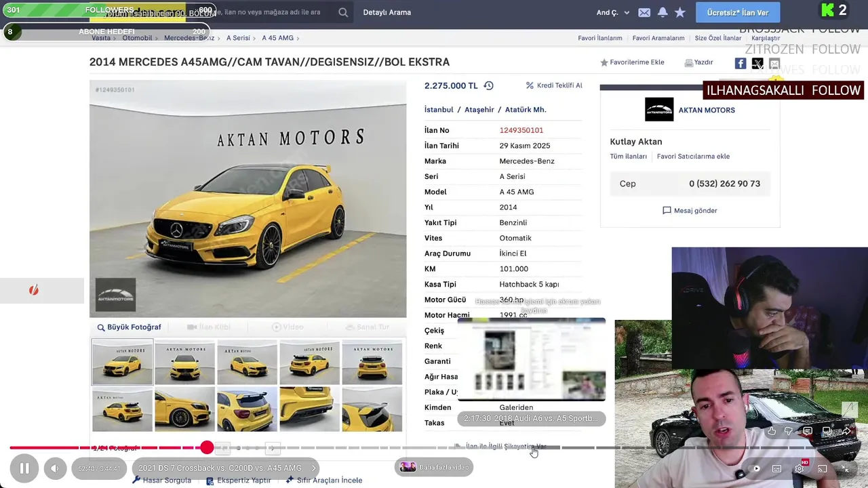Pause the video playback
868x488 pixels.
24,468
